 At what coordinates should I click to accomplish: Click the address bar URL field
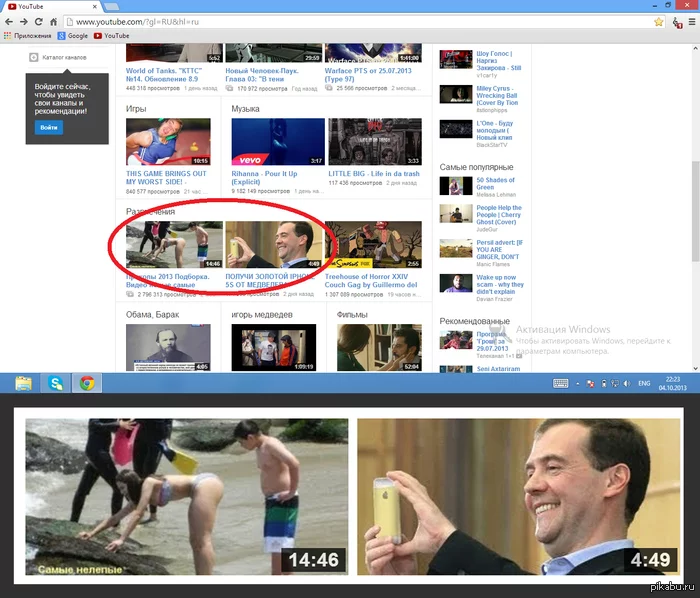pos(364,21)
